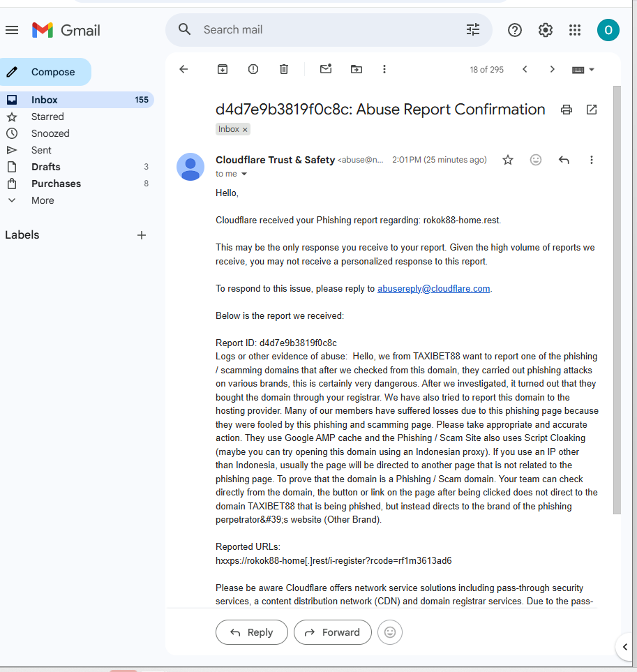
Task: Open the Support help icon
Action: point(514,30)
